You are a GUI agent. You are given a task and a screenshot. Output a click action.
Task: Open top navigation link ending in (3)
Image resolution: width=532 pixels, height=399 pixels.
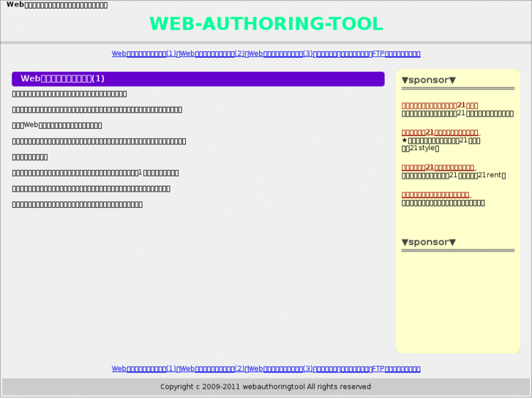pos(281,53)
